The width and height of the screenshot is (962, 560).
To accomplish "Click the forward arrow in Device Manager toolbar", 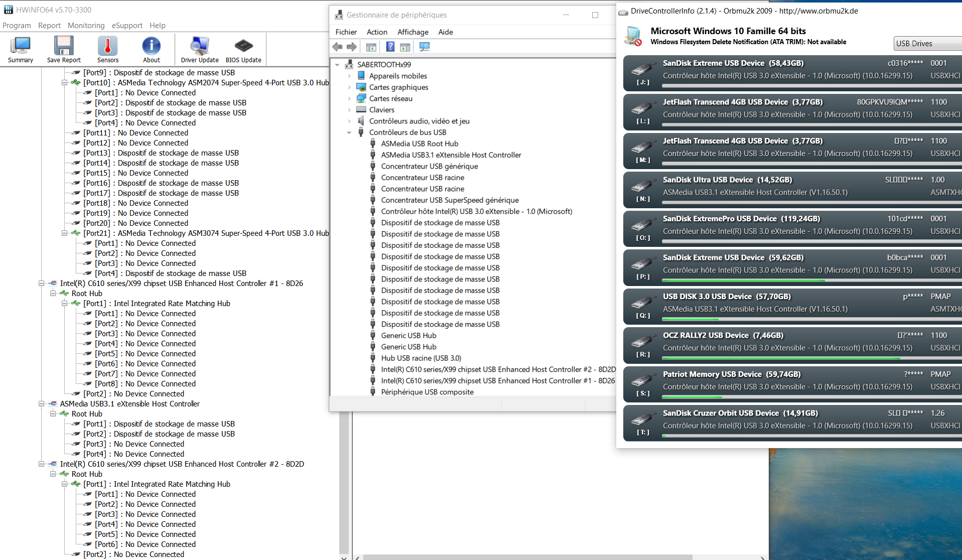I will 352,47.
